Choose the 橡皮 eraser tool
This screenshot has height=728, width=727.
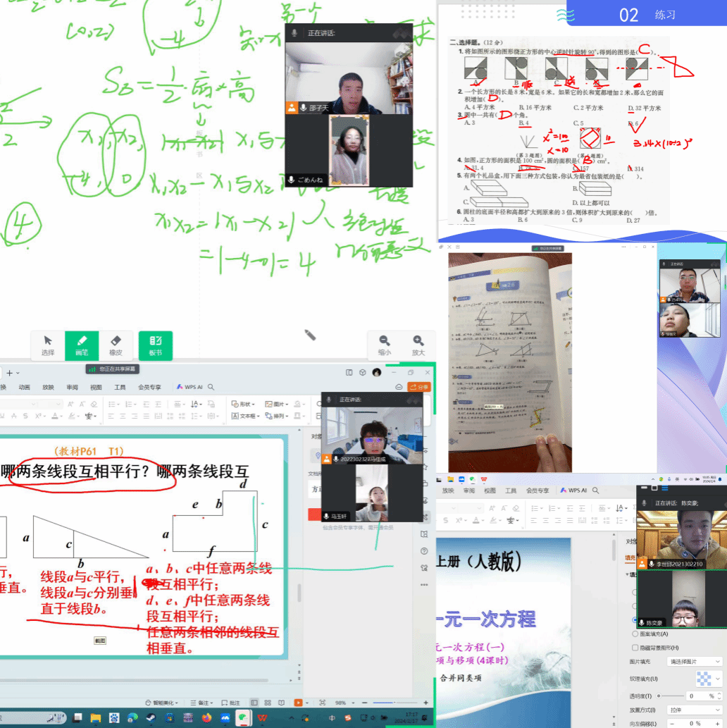coord(116,345)
